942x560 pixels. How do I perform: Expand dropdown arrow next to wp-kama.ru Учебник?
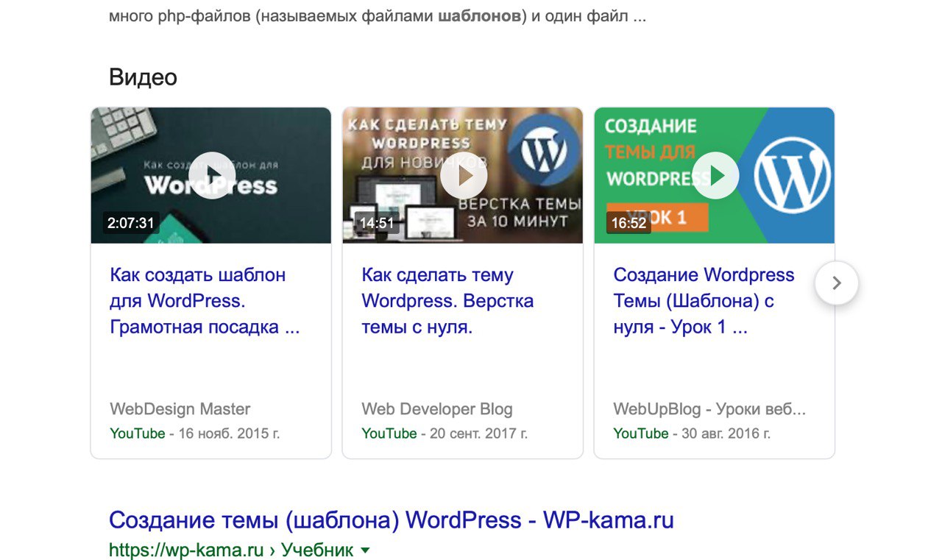[366, 550]
